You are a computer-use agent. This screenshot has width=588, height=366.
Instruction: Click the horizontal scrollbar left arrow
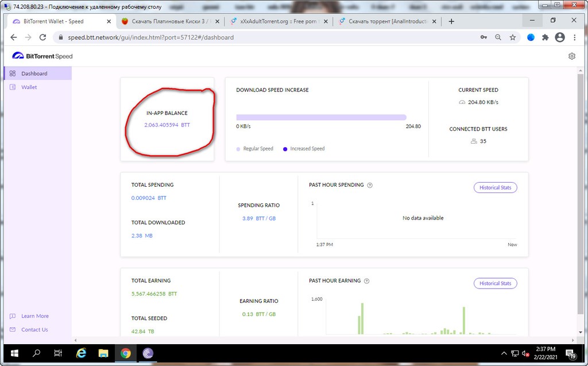(75, 340)
